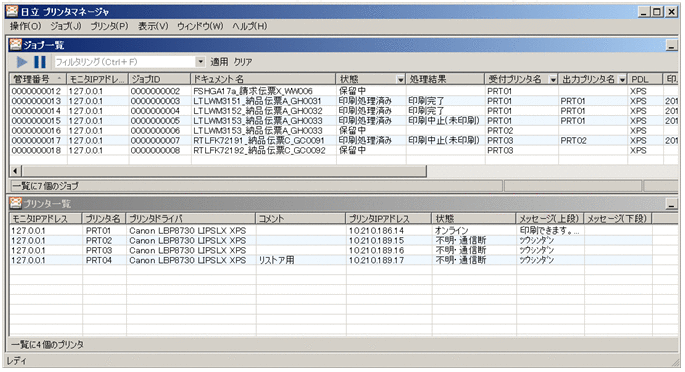Click the 一覧に4個のプリンタ status text
Viewport: 685px width, 372px height.
pos(47,344)
